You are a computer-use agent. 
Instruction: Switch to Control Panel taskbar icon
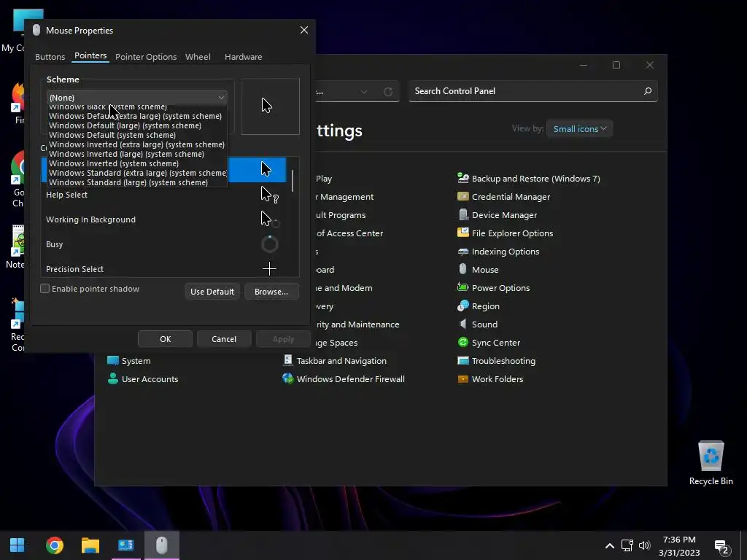coord(125,545)
